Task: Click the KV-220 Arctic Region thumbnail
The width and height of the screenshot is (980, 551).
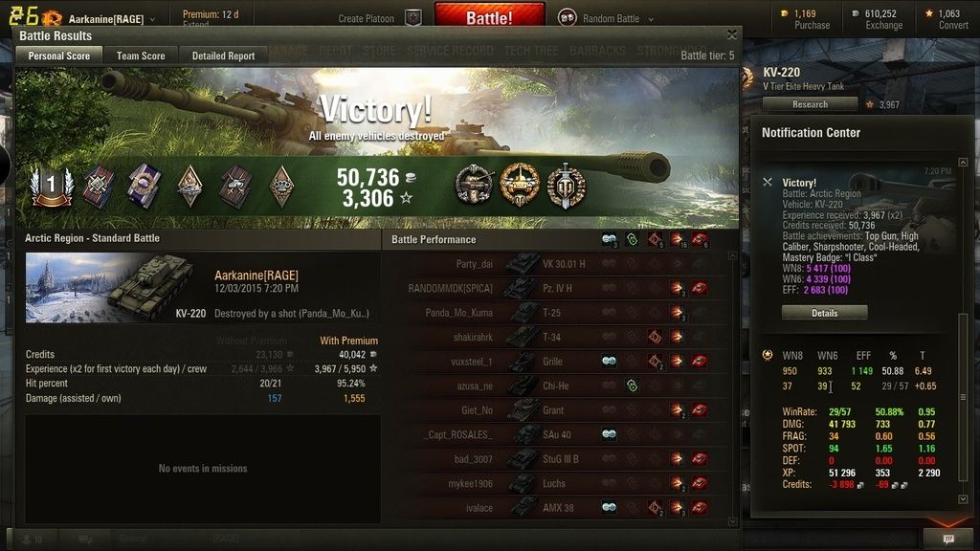Action: tap(110, 288)
